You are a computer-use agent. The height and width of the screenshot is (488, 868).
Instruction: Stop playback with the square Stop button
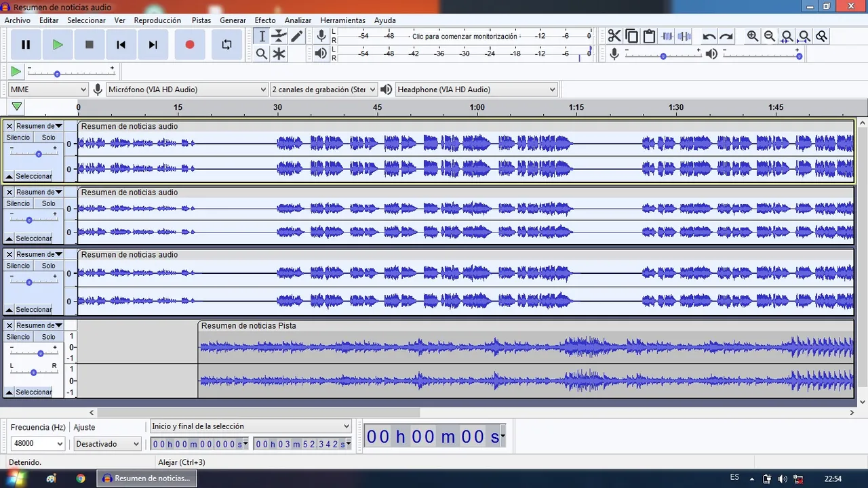pyautogui.click(x=90, y=45)
